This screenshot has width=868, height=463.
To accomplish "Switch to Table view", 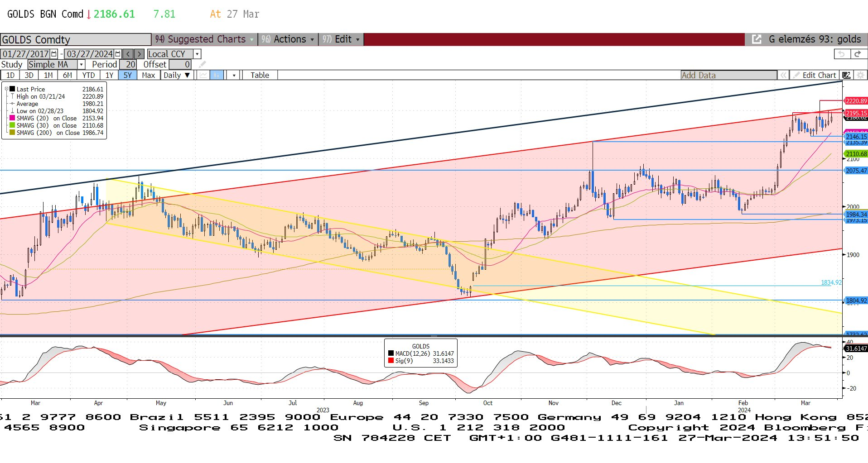I will click(260, 75).
